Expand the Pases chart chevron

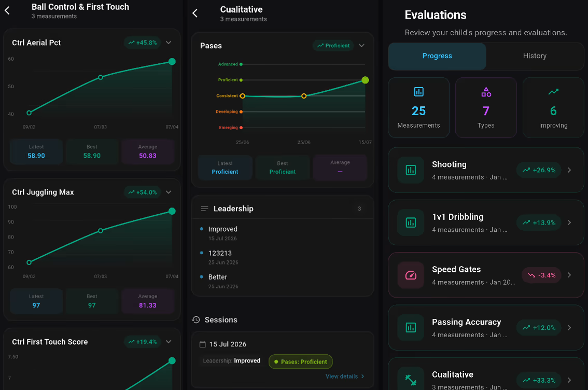click(361, 45)
